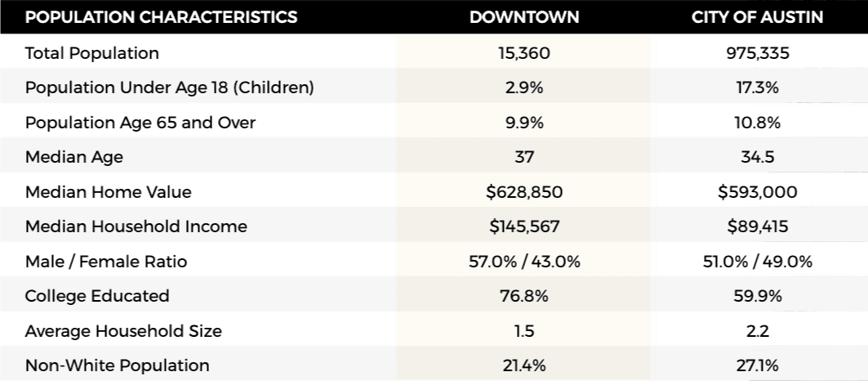Click Austin non-white population value 27.1%

click(759, 365)
